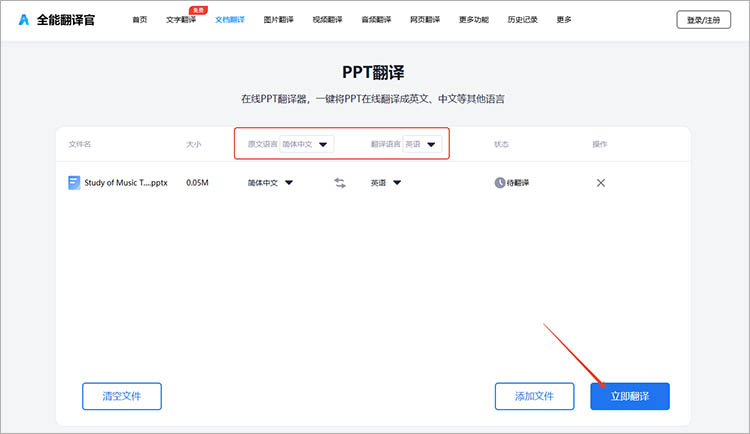750x434 pixels.
Task: Expand the row's 英语 target language dropdown
Action: click(386, 183)
